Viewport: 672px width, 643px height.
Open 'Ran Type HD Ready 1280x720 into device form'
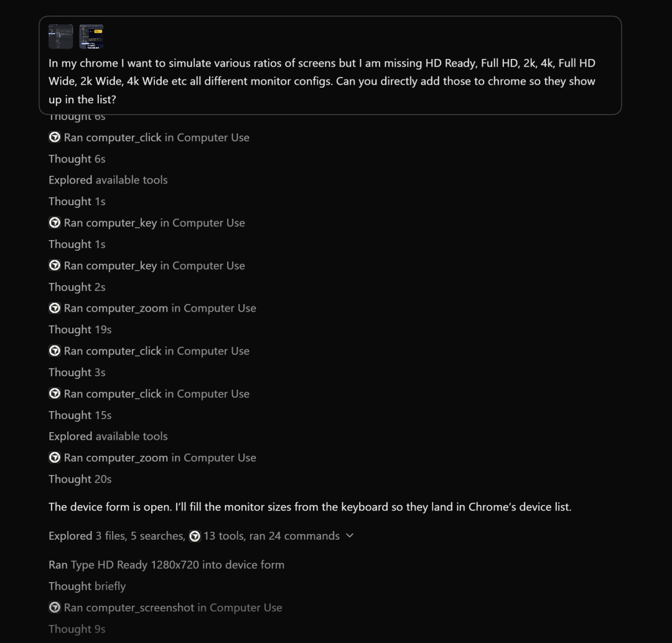pyautogui.click(x=166, y=565)
